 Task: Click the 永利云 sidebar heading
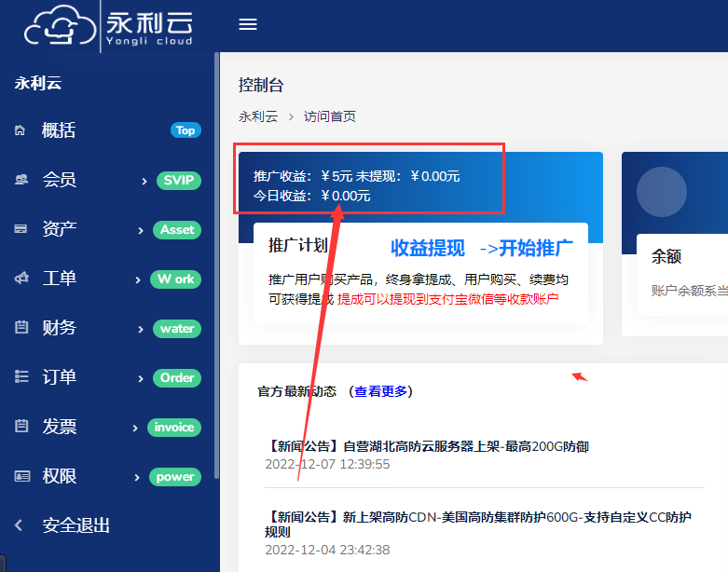click(38, 83)
